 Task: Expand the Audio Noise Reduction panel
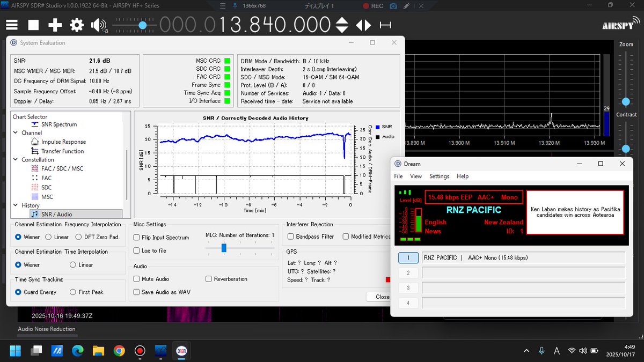click(x=47, y=329)
